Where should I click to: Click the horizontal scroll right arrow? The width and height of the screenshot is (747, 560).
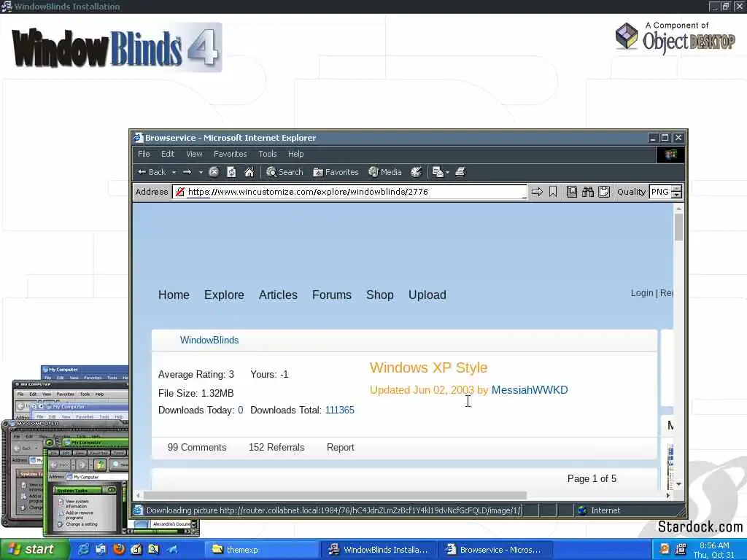[668, 495]
